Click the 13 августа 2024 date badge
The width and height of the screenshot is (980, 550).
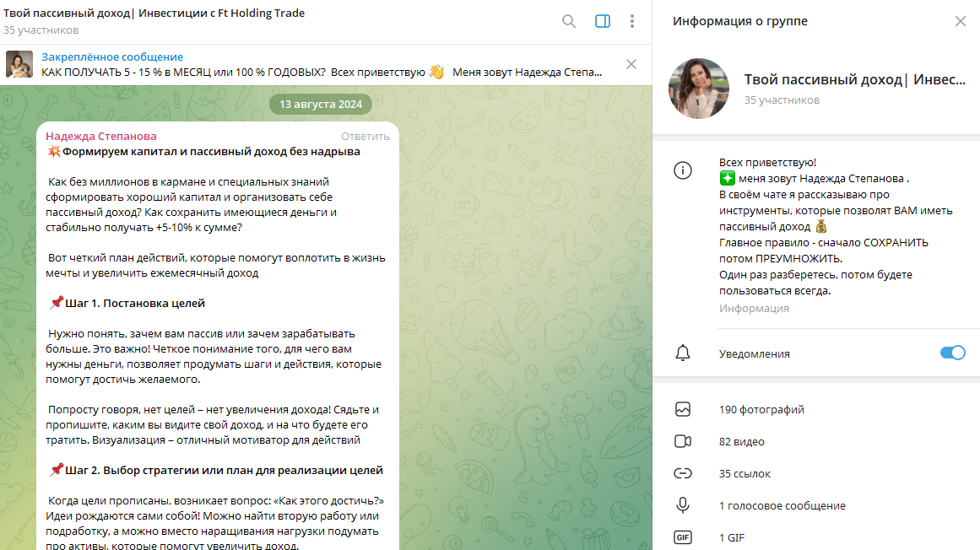(x=321, y=105)
